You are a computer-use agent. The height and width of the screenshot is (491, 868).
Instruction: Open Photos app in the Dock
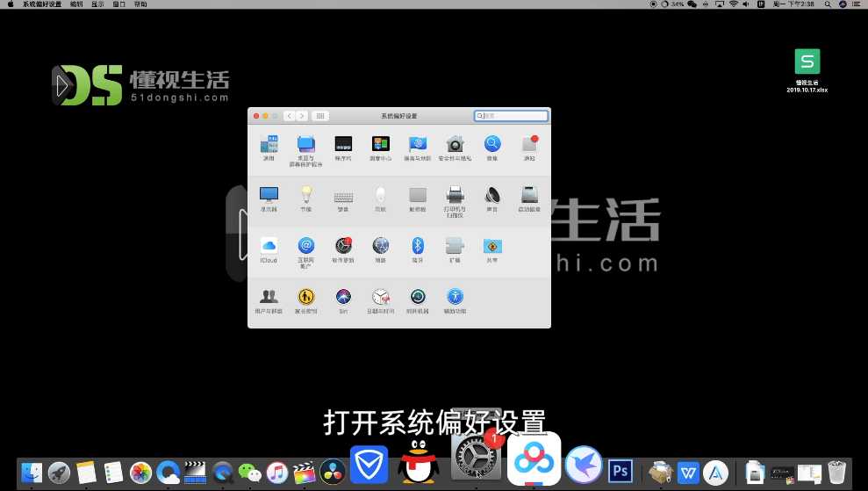click(x=140, y=473)
